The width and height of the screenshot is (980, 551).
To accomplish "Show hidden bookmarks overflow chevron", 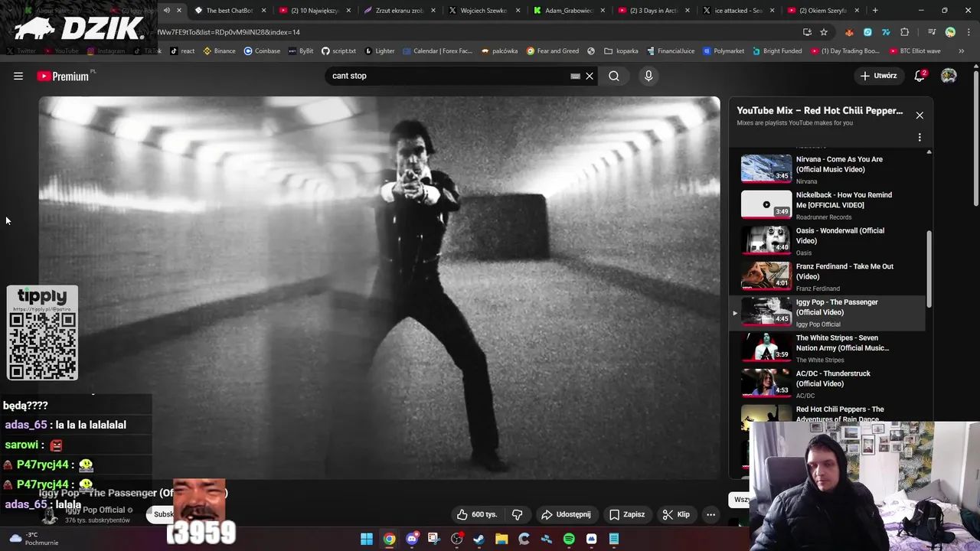I will 962,51.
